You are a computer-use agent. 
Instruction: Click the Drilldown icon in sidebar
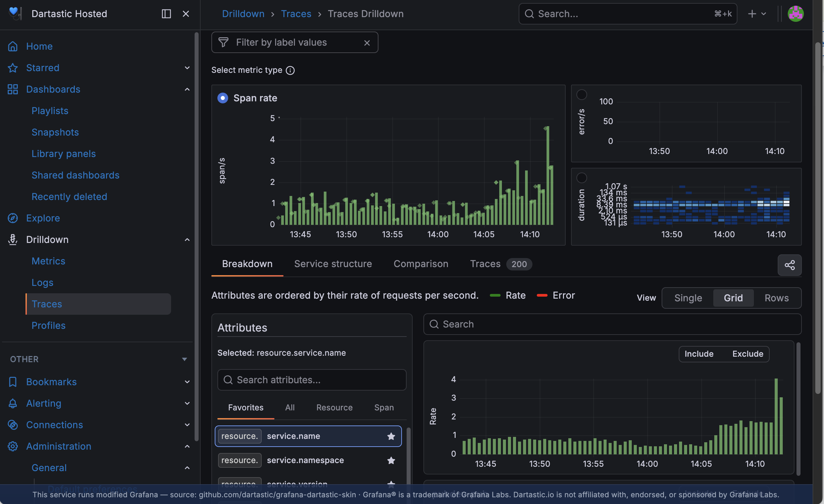(x=13, y=240)
